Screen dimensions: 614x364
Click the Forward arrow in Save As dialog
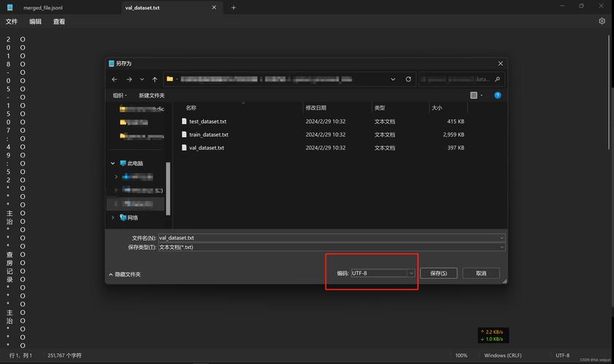tap(129, 79)
